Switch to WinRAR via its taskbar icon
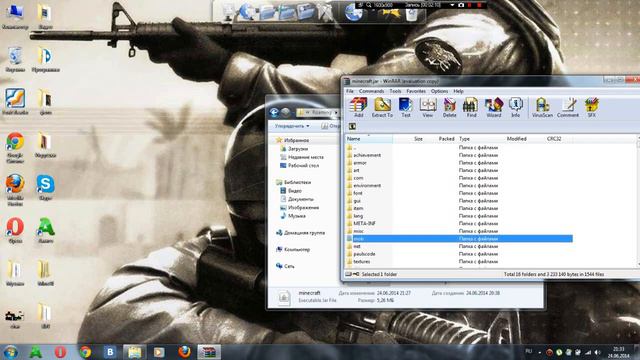This screenshot has height=360, width=640. 209,352
